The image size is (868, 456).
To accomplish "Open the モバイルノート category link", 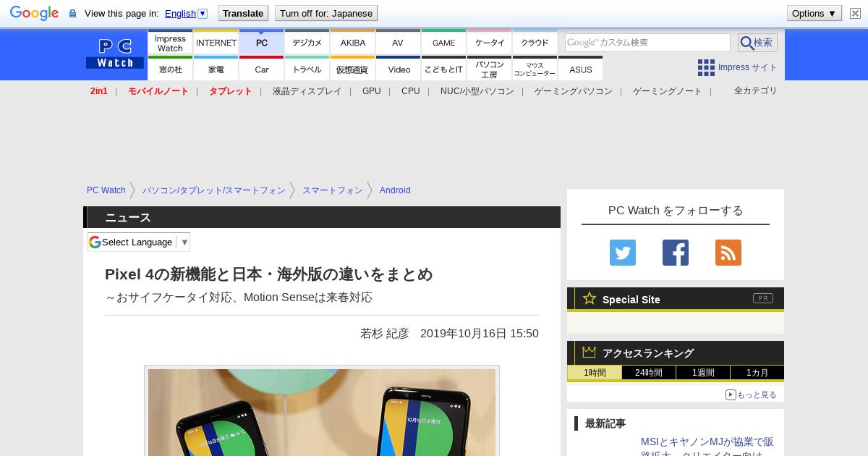I will click(x=158, y=91).
